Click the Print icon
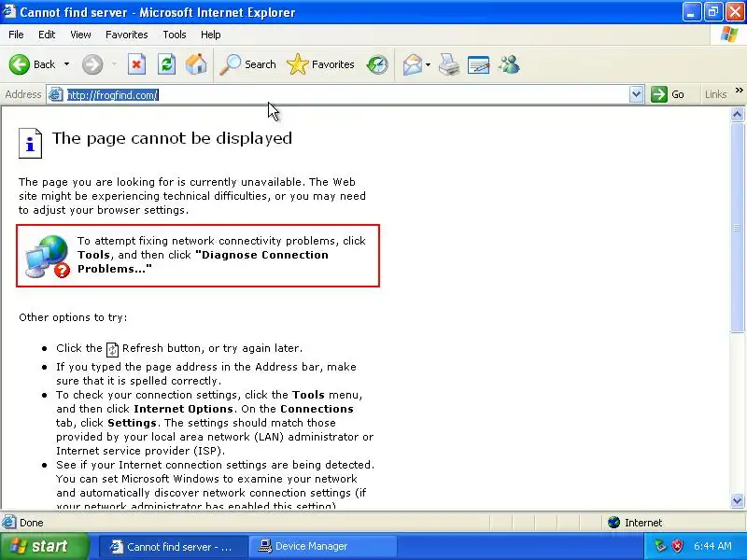 pos(449,64)
